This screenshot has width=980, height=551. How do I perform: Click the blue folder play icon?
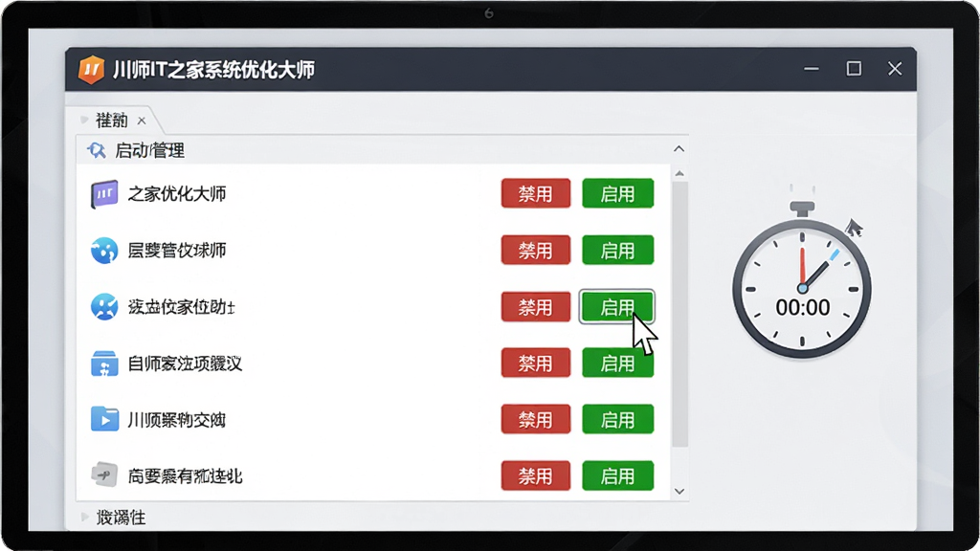point(103,419)
